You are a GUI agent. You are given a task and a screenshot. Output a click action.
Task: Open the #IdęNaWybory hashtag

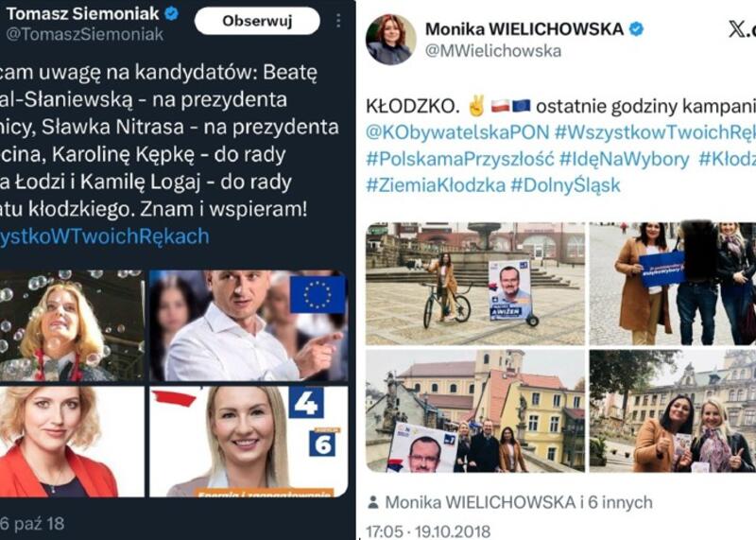[625, 159]
